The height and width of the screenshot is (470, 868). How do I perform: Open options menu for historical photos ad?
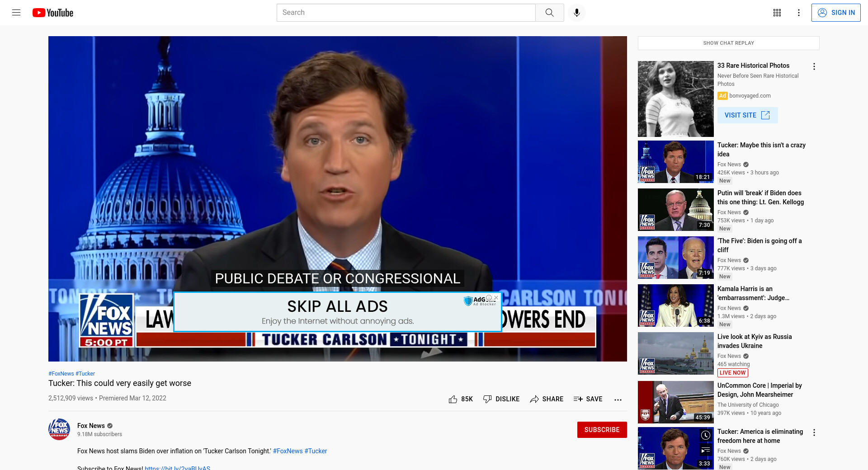click(814, 66)
